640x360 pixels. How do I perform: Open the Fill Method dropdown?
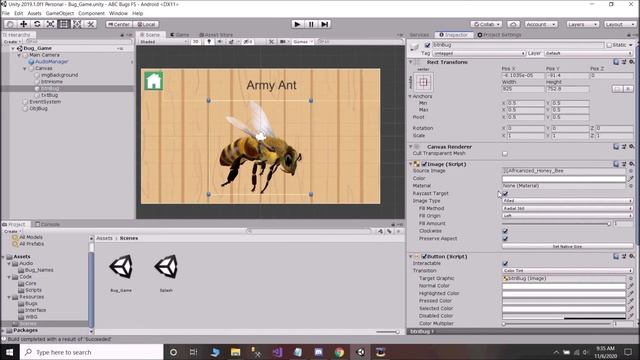pos(567,208)
